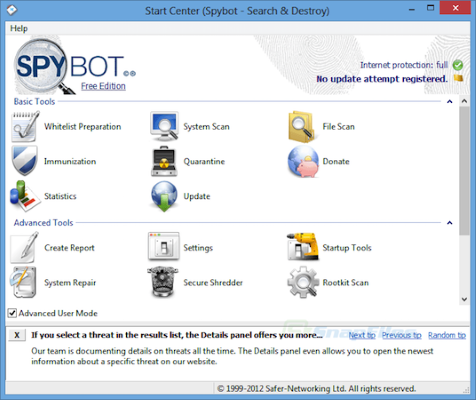Click the Settings label
The width and height of the screenshot is (476, 400).
[x=198, y=248]
